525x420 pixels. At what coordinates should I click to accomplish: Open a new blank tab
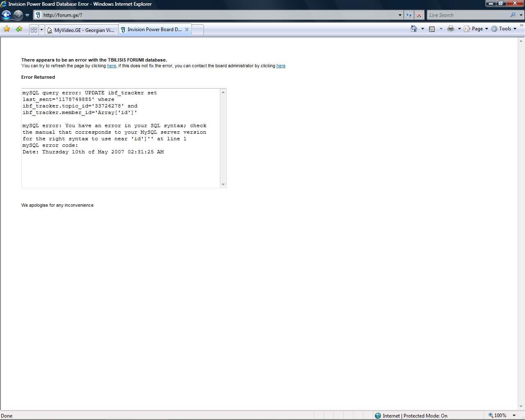(198, 30)
